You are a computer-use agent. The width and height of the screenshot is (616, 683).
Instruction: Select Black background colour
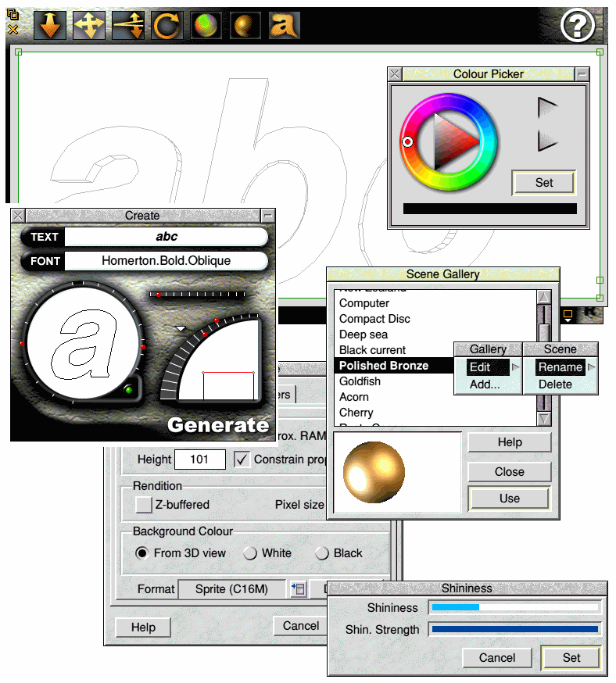click(321, 552)
